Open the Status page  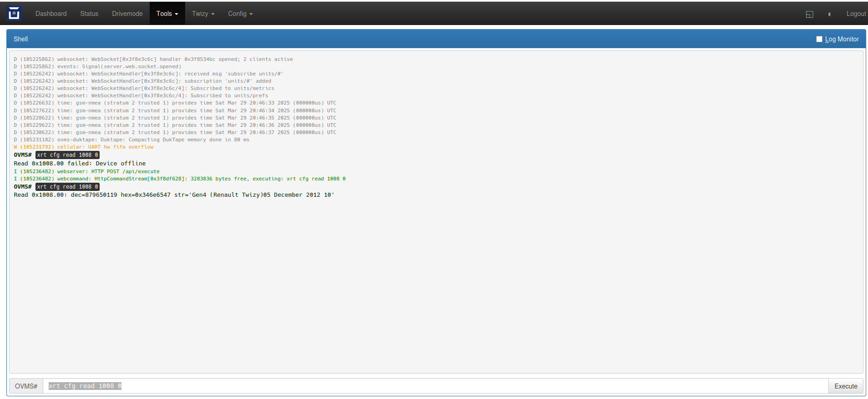click(89, 14)
